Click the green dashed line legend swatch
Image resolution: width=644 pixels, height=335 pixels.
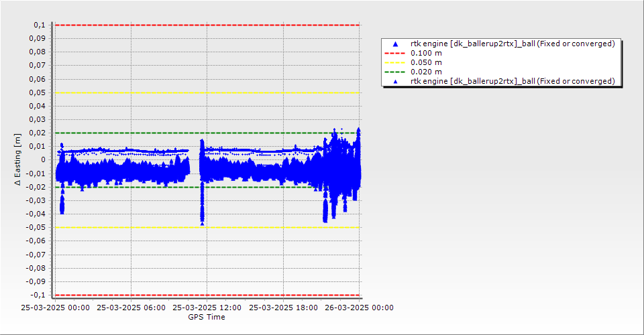pyautogui.click(x=394, y=72)
